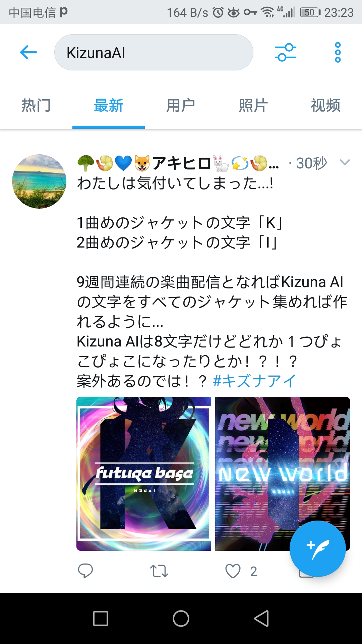Image resolution: width=362 pixels, height=644 pixels.
Task: Compose new tweet with floating feather button
Action: [x=317, y=549]
